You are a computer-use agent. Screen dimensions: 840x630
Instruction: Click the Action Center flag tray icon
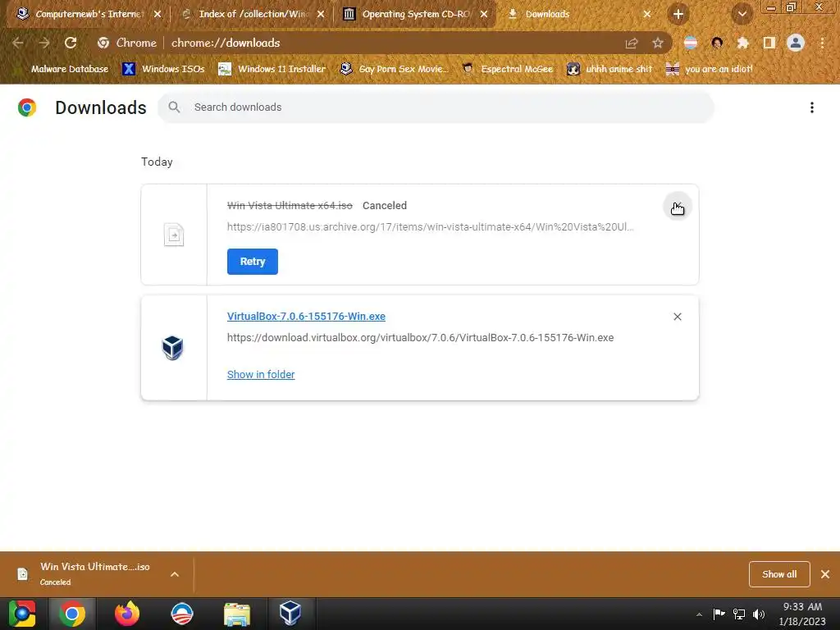(719, 614)
